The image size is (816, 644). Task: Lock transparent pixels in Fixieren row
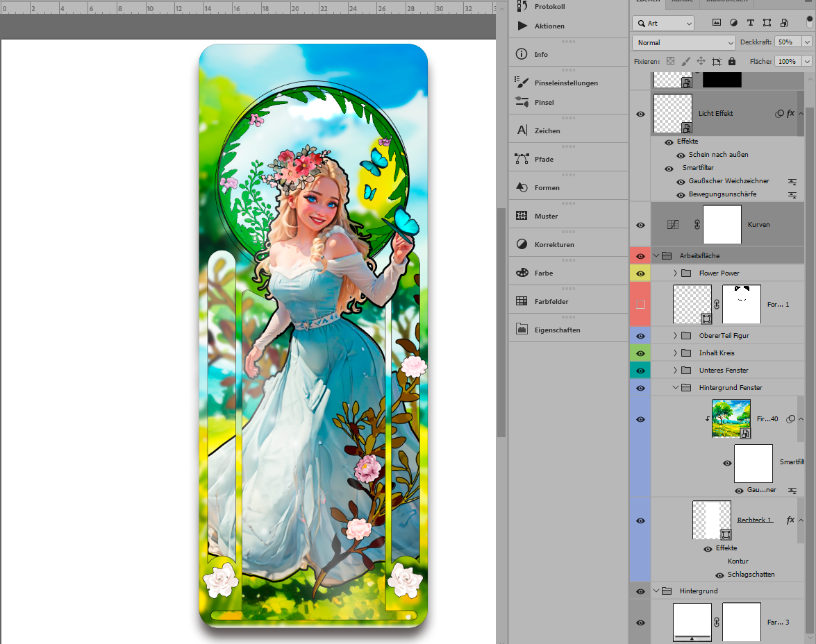670,61
